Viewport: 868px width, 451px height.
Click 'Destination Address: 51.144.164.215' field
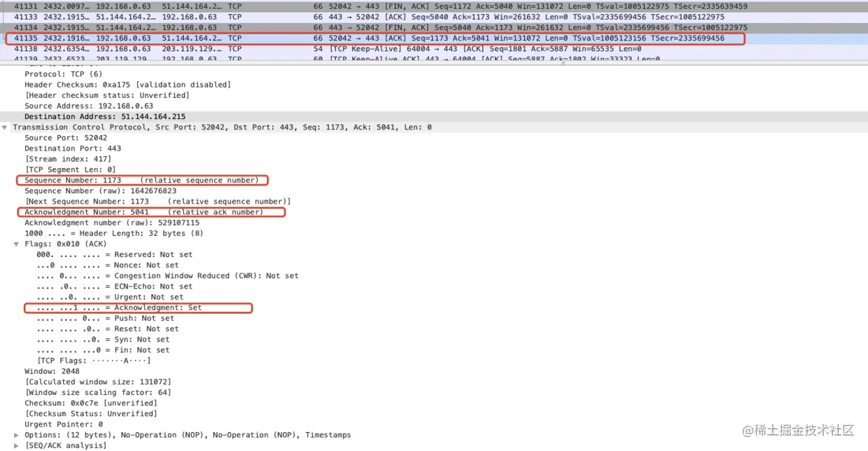[x=105, y=116]
